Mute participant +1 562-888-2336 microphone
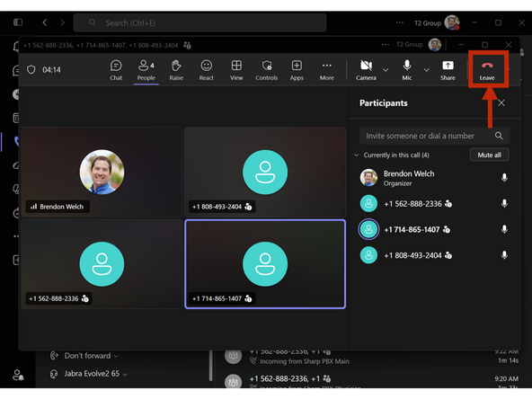This screenshot has height=399, width=532. tap(504, 204)
